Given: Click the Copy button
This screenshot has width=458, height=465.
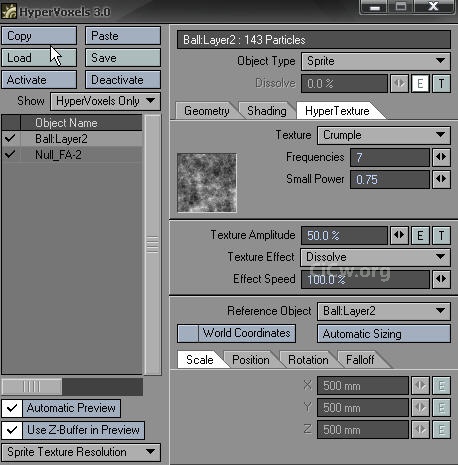Looking at the screenshot, I should 39,36.
